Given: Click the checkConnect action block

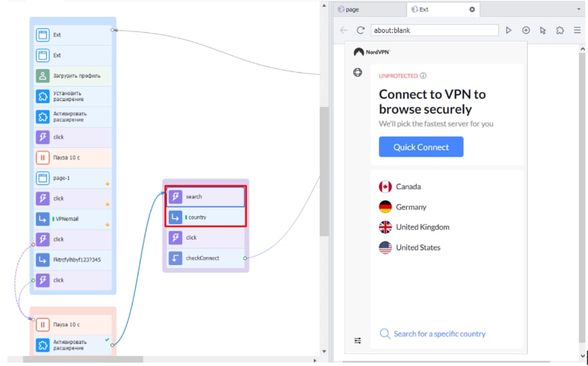Looking at the screenshot, I should 205,258.
